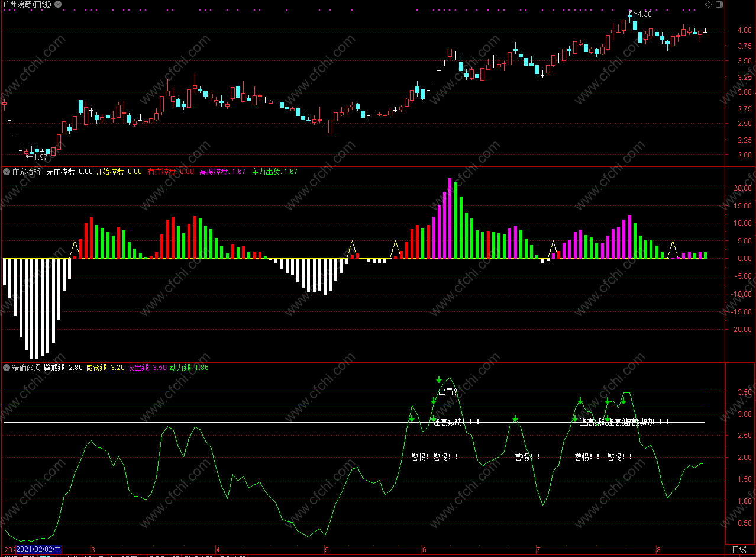Expand the 庄家抬轿 indicator menu arrow

pyautogui.click(x=7, y=172)
